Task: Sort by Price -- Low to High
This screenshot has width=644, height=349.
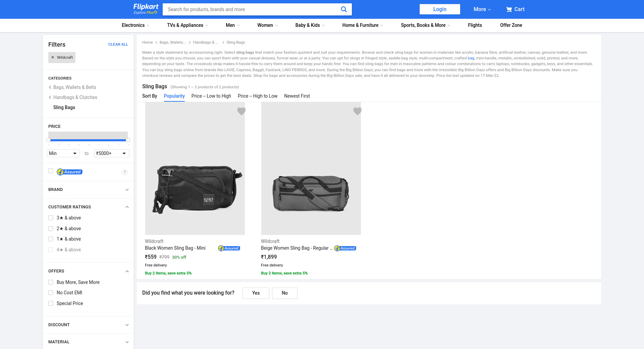Action: click(211, 96)
